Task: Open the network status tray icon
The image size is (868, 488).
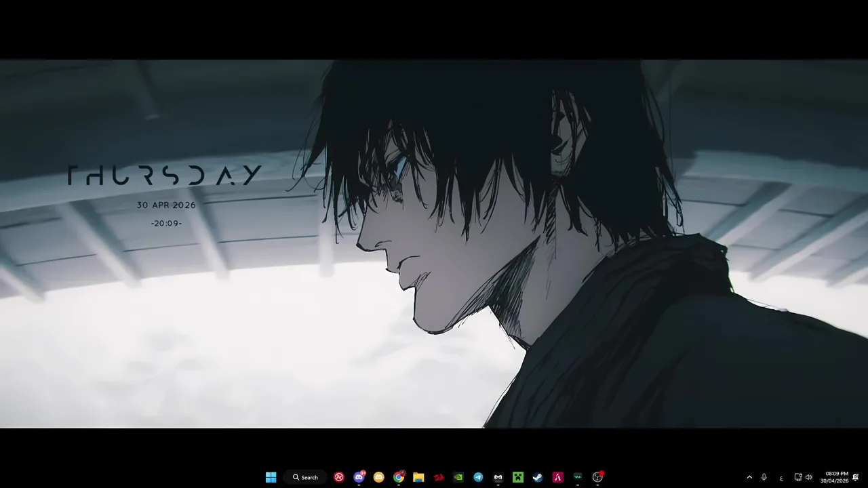Action: click(798, 477)
